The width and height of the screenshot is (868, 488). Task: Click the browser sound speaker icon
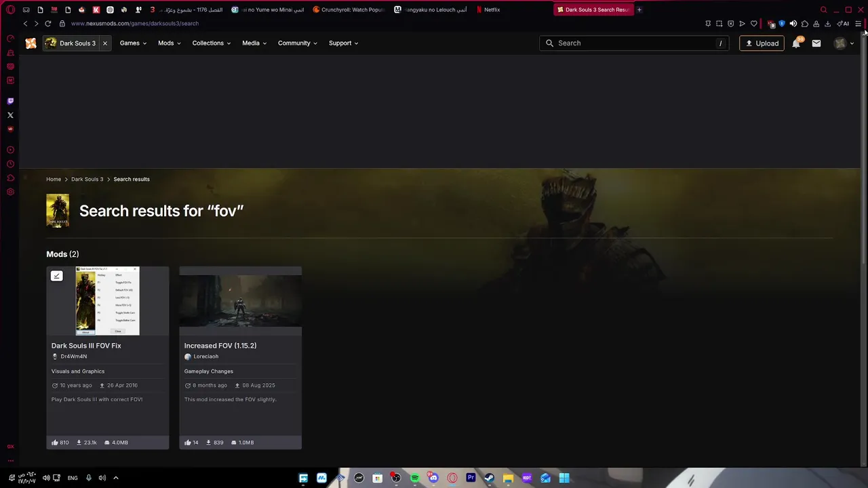793,24
